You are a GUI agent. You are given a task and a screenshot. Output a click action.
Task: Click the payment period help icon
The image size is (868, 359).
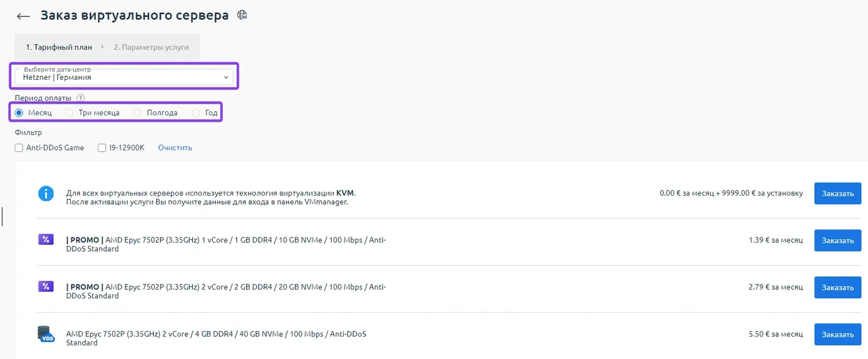click(x=80, y=98)
